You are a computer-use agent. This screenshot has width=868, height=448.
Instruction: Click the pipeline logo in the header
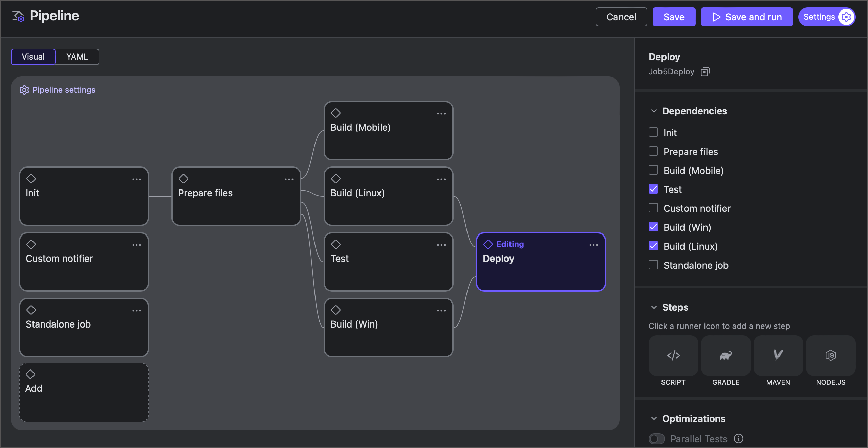tap(18, 16)
